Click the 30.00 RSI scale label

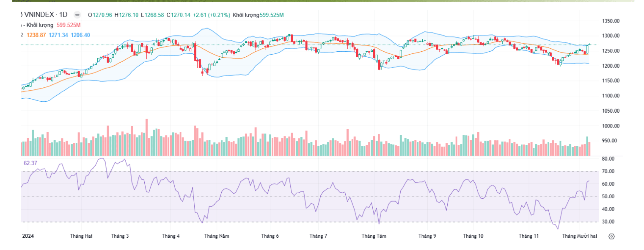tap(608, 222)
